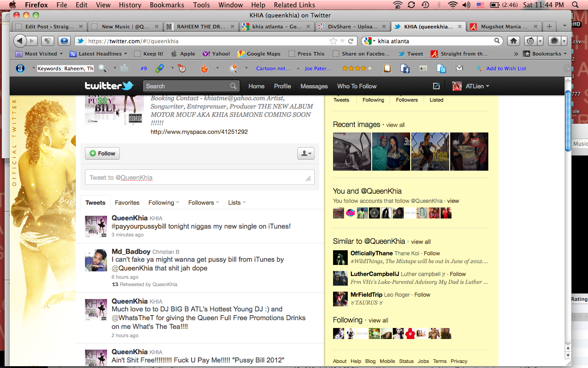Click the browser back arrow button
The height and width of the screenshot is (368, 588).
coord(20,41)
